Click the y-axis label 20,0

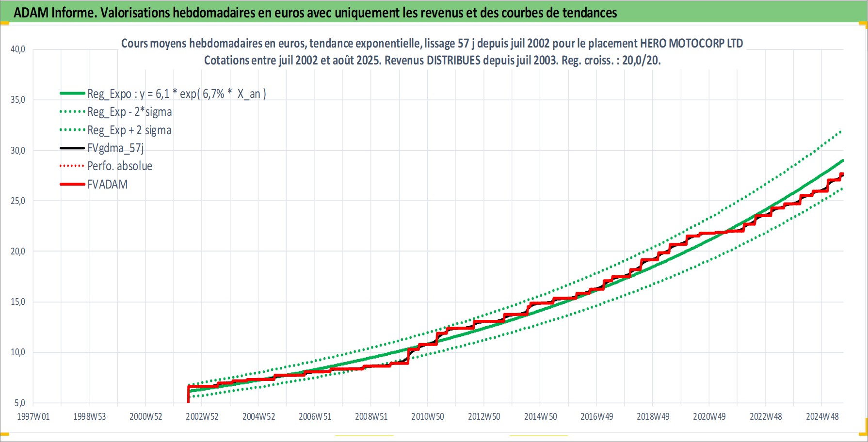click(x=18, y=251)
